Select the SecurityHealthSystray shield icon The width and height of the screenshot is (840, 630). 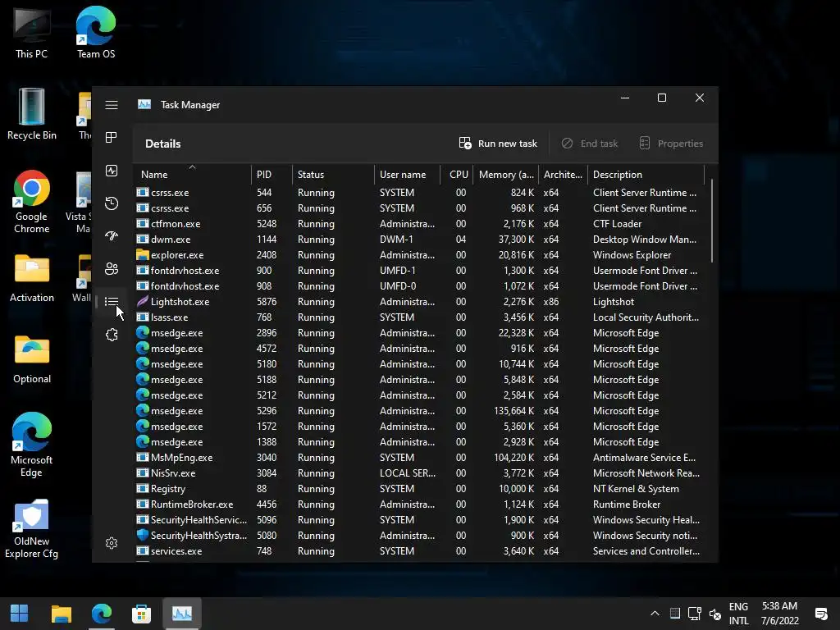click(x=143, y=535)
